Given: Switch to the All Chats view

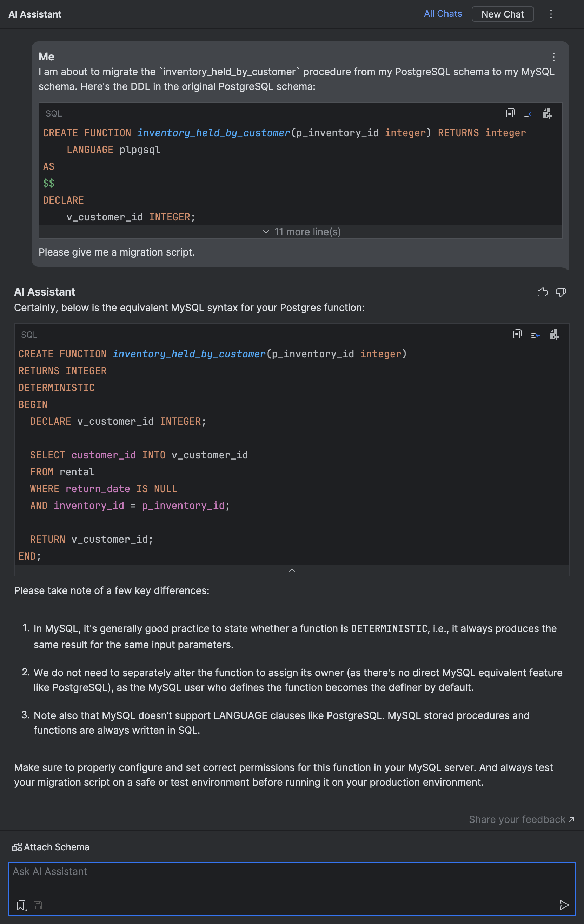Looking at the screenshot, I should (443, 14).
